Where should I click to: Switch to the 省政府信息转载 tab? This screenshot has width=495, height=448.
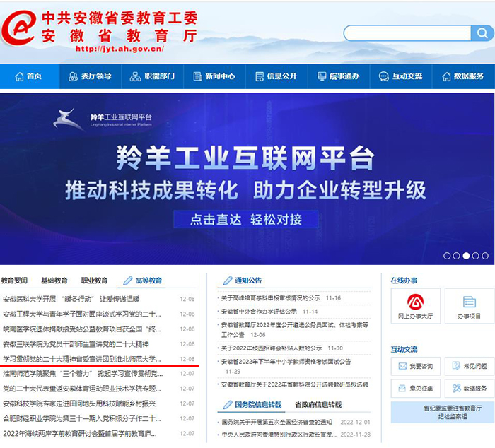(x=318, y=405)
